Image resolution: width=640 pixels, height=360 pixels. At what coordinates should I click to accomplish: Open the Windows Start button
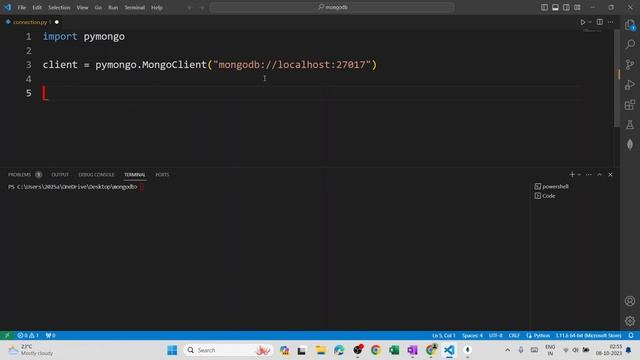172,350
